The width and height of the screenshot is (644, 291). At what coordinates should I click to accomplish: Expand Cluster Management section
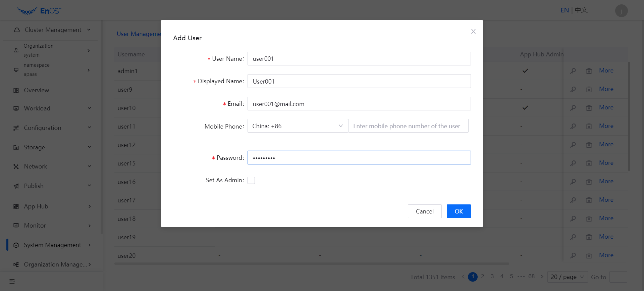point(52,30)
